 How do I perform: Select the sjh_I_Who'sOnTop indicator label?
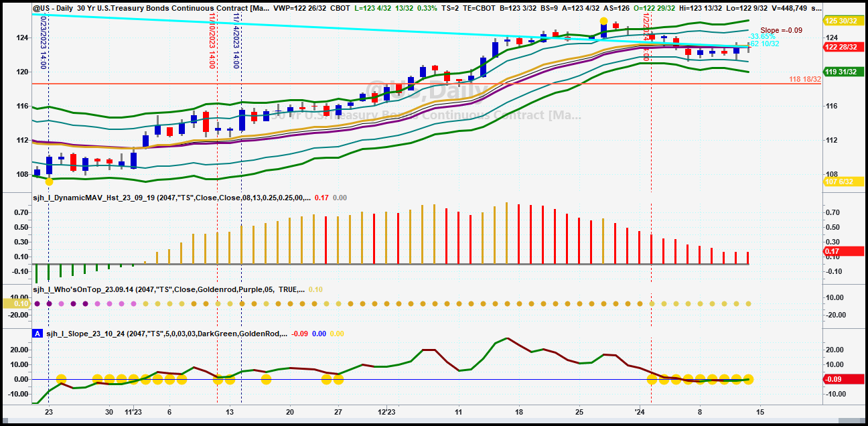pyautogui.click(x=167, y=289)
